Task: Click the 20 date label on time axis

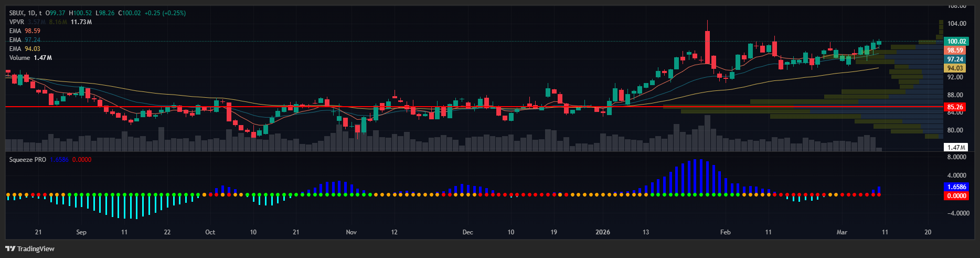Action: (x=928, y=232)
